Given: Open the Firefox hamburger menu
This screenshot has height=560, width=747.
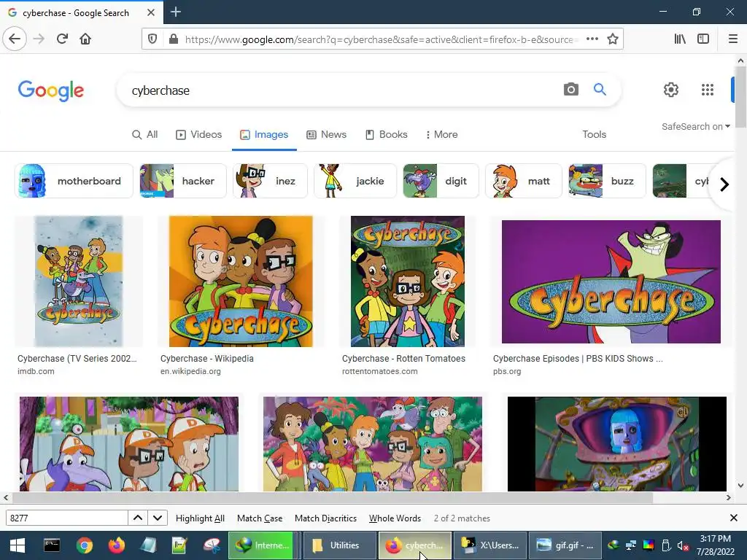Looking at the screenshot, I should click(x=733, y=39).
